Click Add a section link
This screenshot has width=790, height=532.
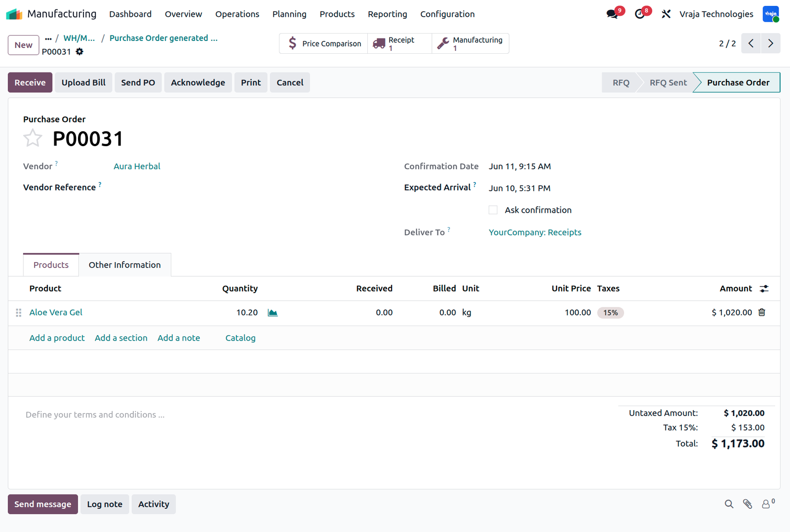(121, 338)
